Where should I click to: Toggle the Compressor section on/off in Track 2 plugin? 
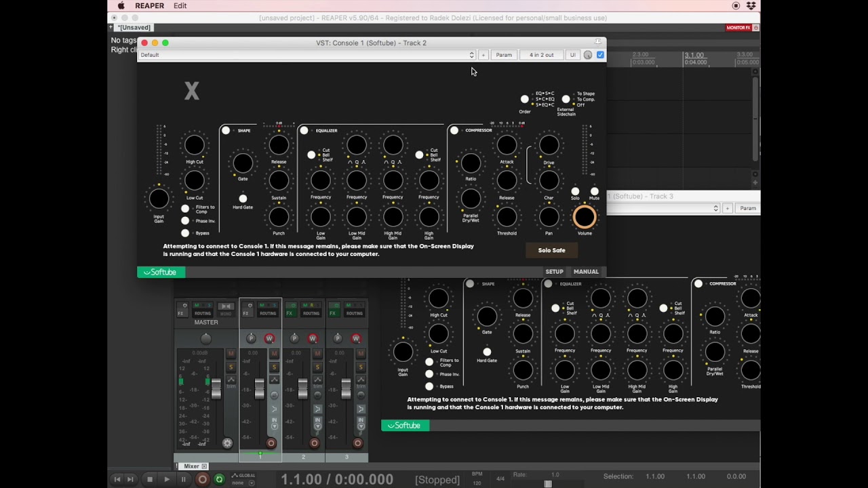click(x=454, y=130)
